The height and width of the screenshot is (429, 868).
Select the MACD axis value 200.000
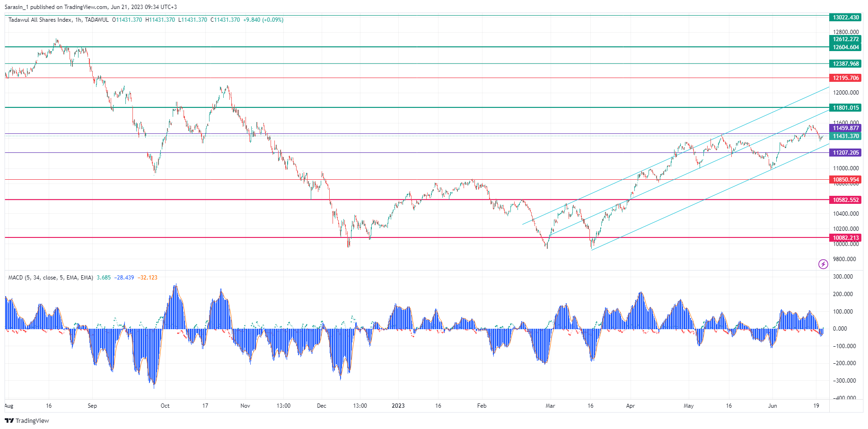click(842, 294)
